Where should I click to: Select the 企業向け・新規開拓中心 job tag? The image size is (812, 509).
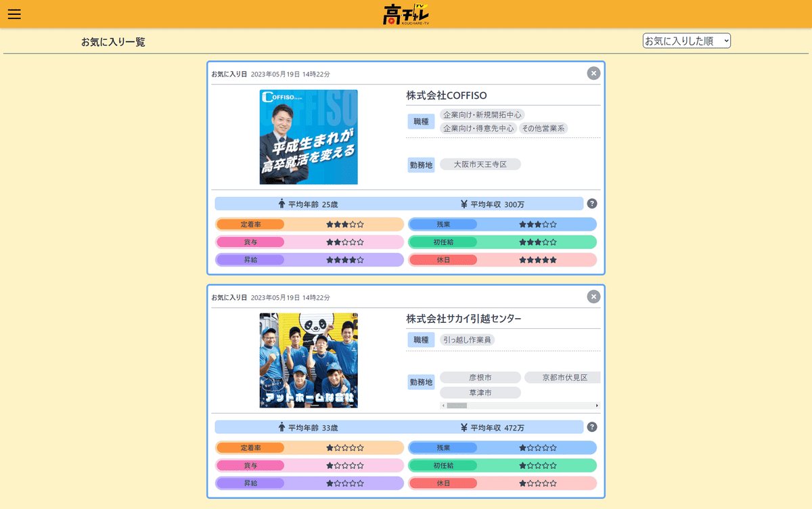click(481, 114)
